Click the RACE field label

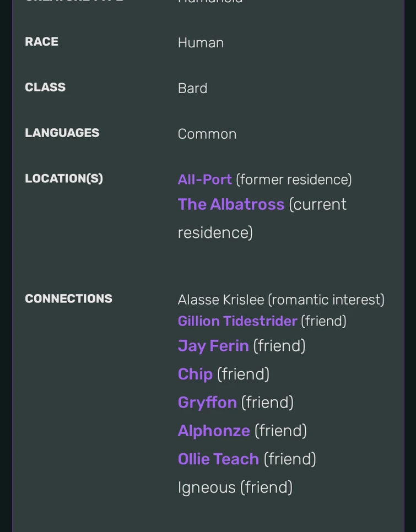pos(41,42)
